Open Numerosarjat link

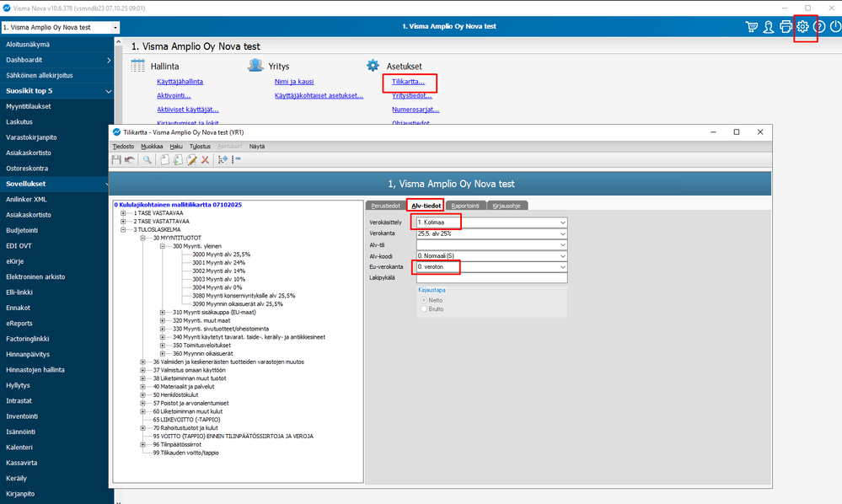[x=416, y=110]
